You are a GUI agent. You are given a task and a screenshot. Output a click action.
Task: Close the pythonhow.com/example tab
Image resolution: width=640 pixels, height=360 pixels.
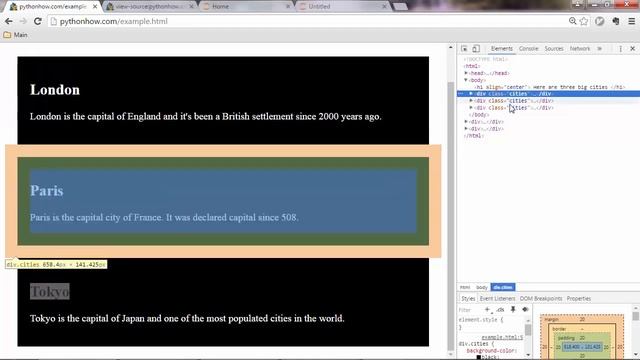(x=95, y=7)
